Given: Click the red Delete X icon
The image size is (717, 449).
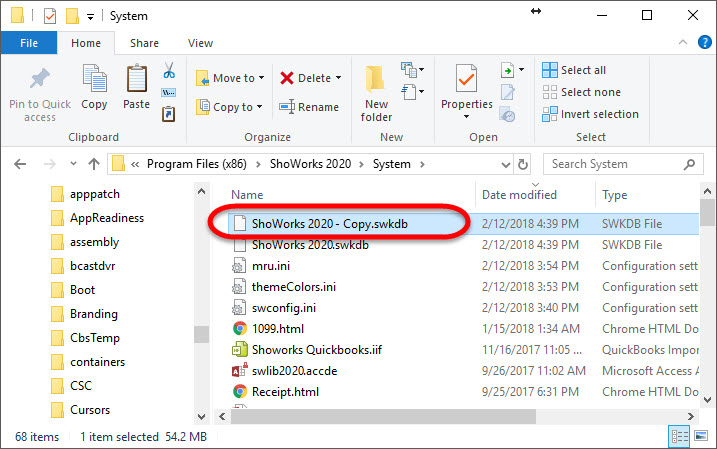Looking at the screenshot, I should pyautogui.click(x=287, y=78).
